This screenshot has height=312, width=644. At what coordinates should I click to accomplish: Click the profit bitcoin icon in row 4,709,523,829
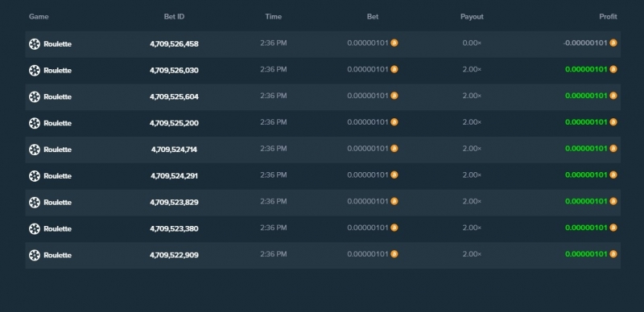click(613, 201)
